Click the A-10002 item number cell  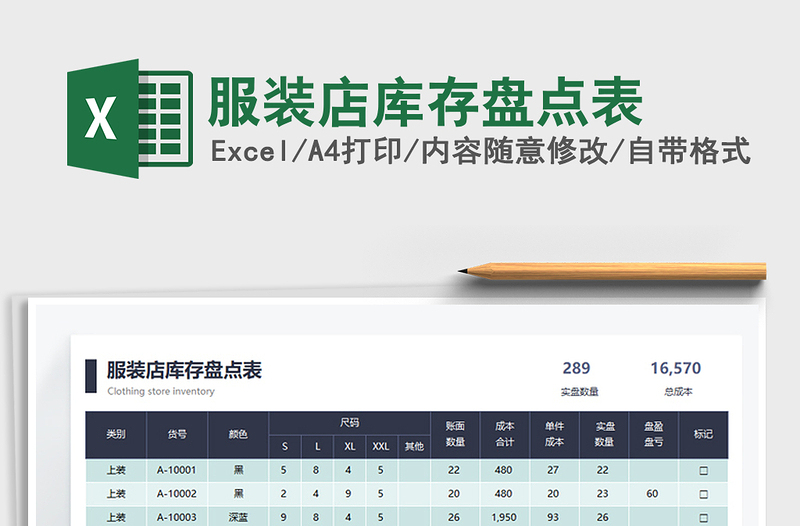pyautogui.click(x=177, y=493)
